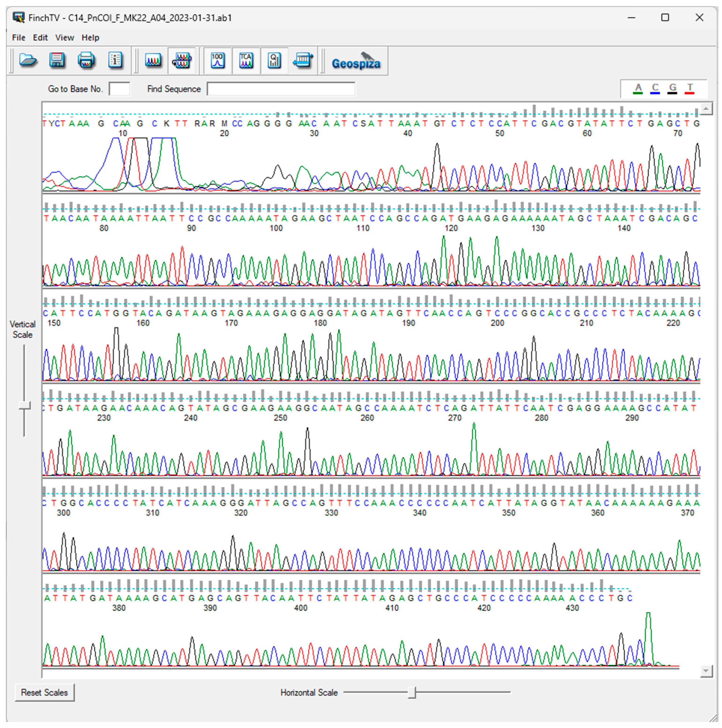Open the File menu

pyautogui.click(x=18, y=38)
